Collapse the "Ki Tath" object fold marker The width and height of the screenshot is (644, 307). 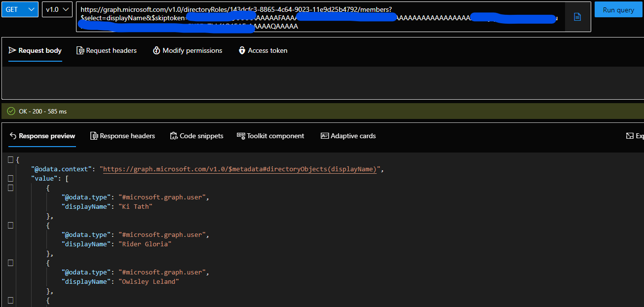[10, 188]
